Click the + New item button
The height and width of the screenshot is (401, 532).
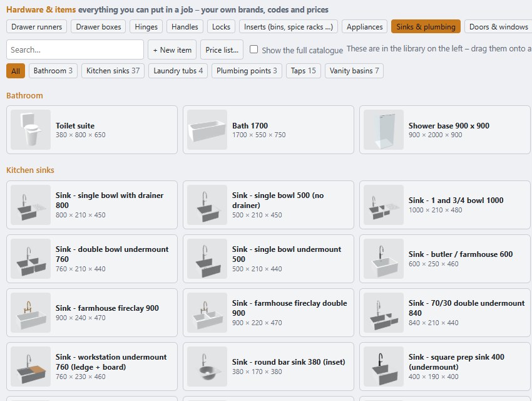pos(172,50)
